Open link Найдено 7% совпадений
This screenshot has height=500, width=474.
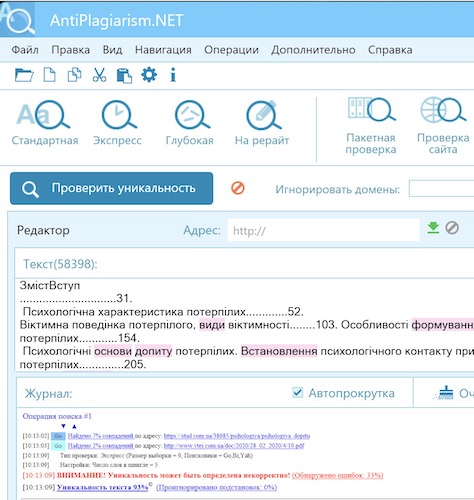101,436
